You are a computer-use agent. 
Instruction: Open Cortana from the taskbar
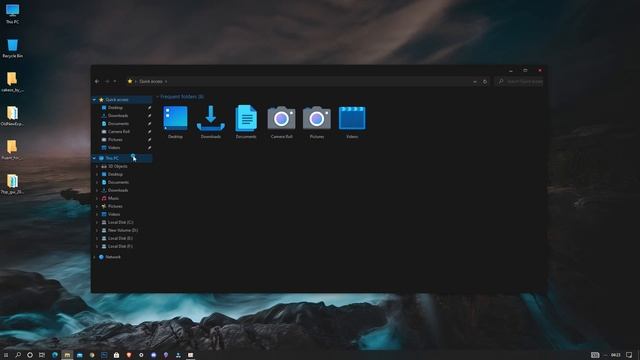click(30, 355)
